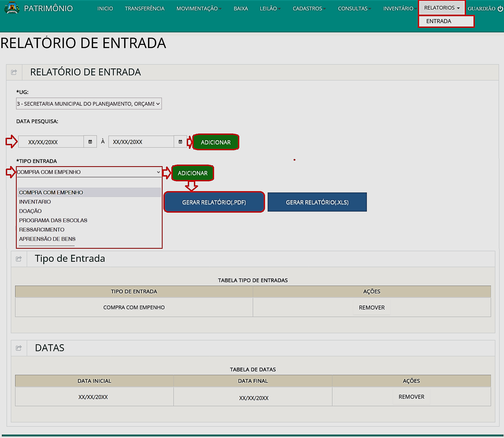Open the Transferência menu item
This screenshot has height=438, width=504.
coord(145,8)
